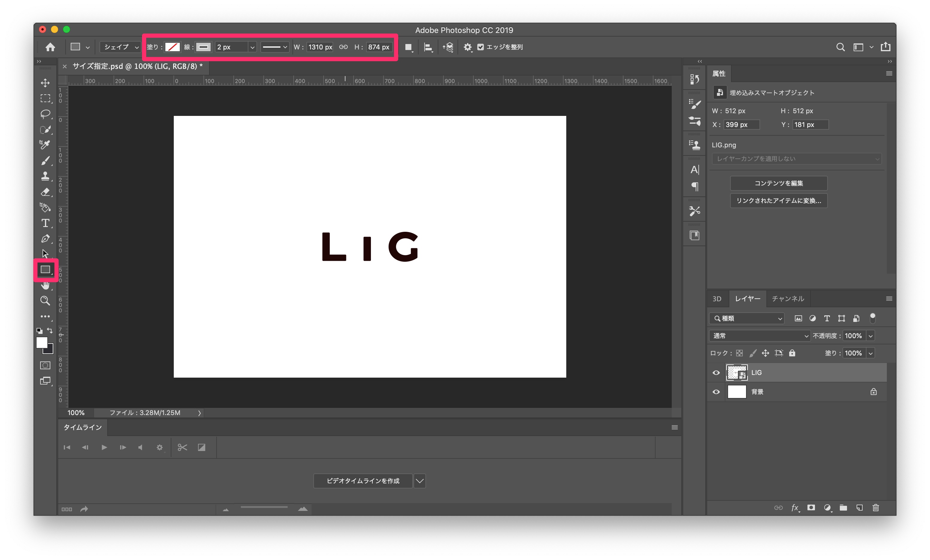The width and height of the screenshot is (930, 560).
Task: Toggle lock all padlock icon
Action: pyautogui.click(x=792, y=353)
